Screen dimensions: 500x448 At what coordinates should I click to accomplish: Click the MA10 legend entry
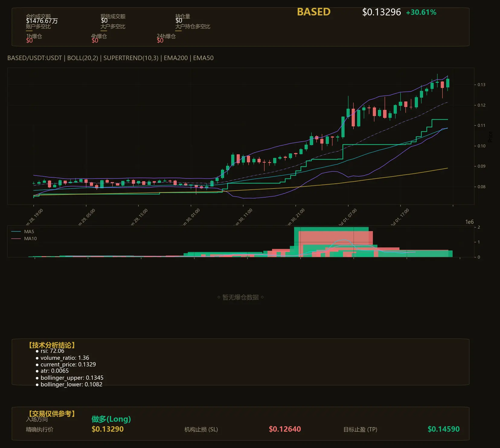coord(24,239)
